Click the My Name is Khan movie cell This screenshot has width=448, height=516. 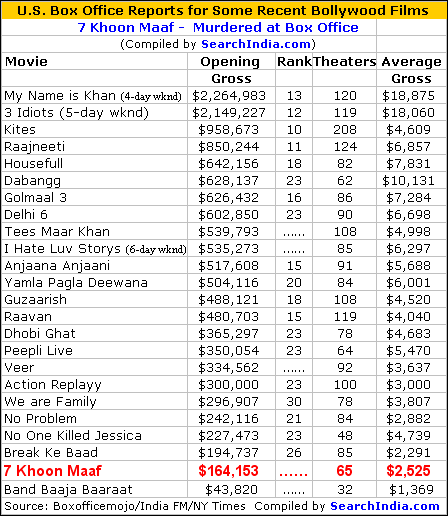point(93,96)
